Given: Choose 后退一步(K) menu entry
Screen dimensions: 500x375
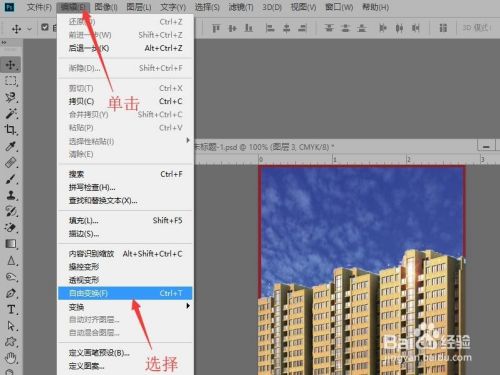Looking at the screenshot, I should 125,48.
